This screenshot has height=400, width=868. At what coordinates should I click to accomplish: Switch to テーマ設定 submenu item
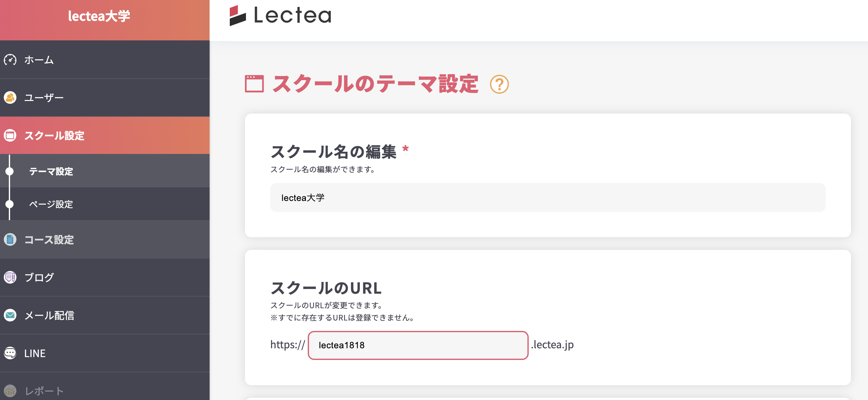coord(51,172)
